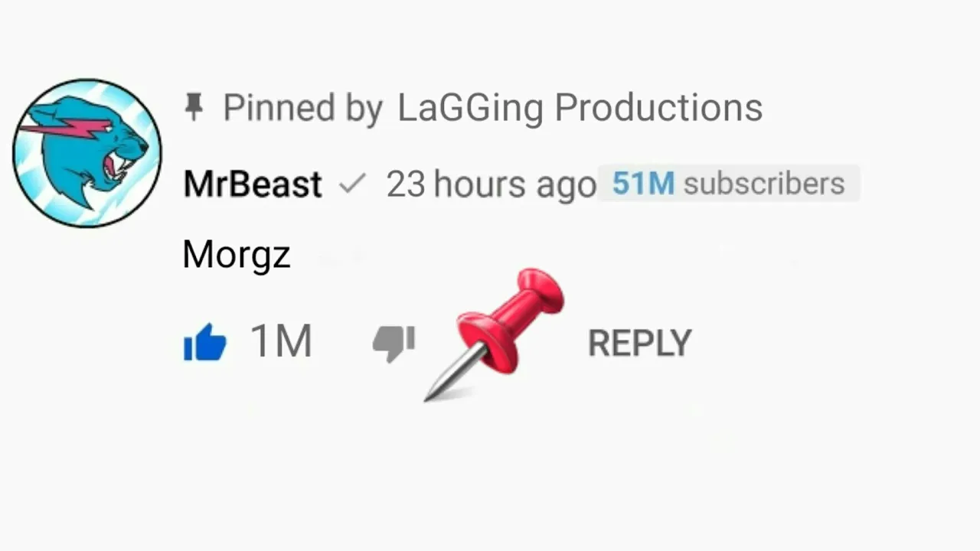Click the small gray pin icon beside Pinned by
The image size is (980, 551).
tap(194, 107)
